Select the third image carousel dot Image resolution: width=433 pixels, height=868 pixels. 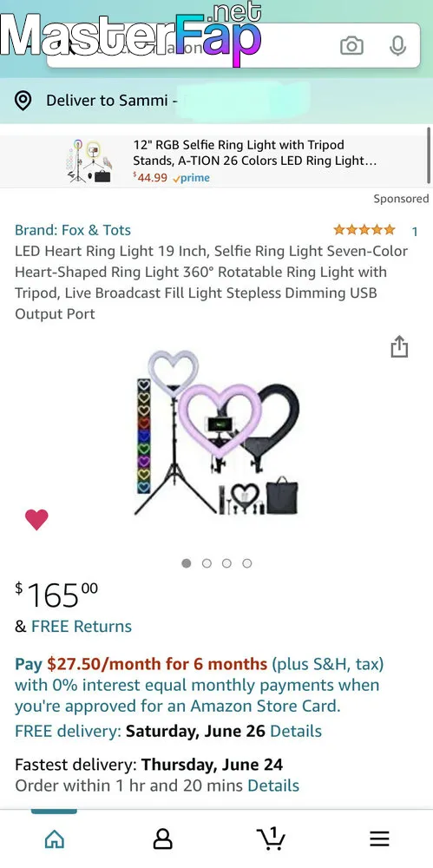tap(226, 563)
